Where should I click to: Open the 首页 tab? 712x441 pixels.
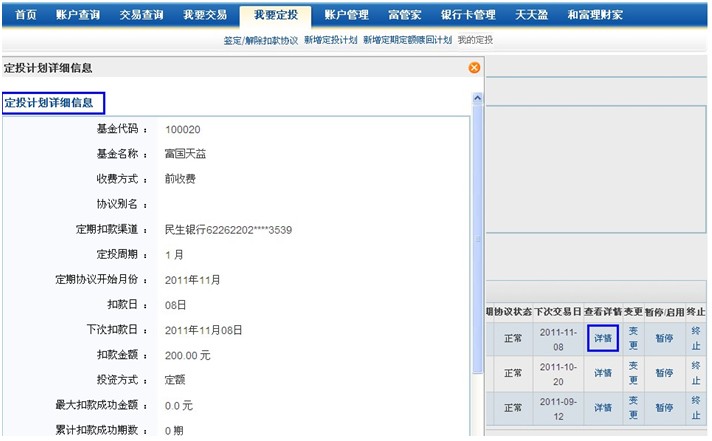[x=26, y=15]
